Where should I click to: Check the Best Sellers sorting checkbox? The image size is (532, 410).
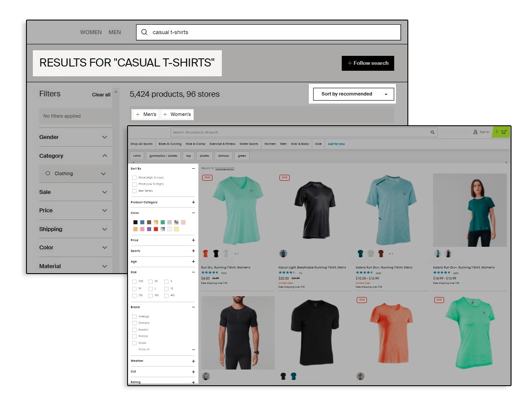click(134, 191)
